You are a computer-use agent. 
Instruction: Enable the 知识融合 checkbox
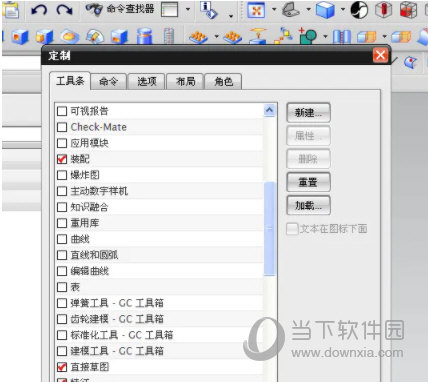tap(62, 207)
